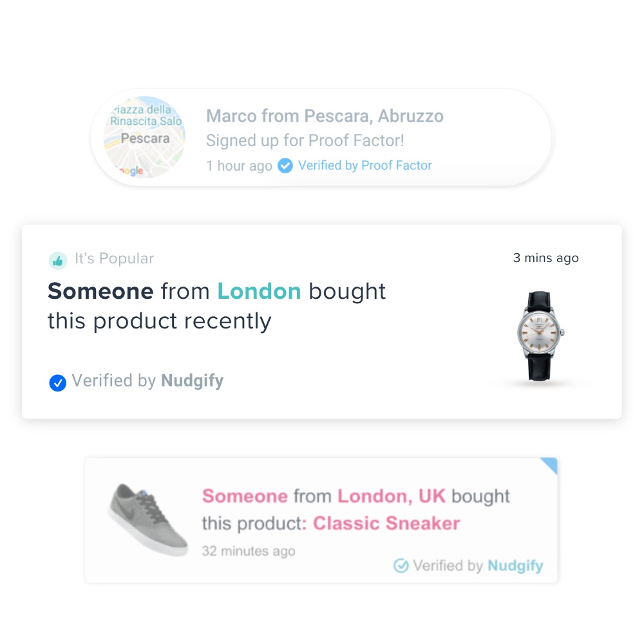644x644 pixels.
Task: Click the 1 hour ago timestamp
Action: tap(239, 166)
